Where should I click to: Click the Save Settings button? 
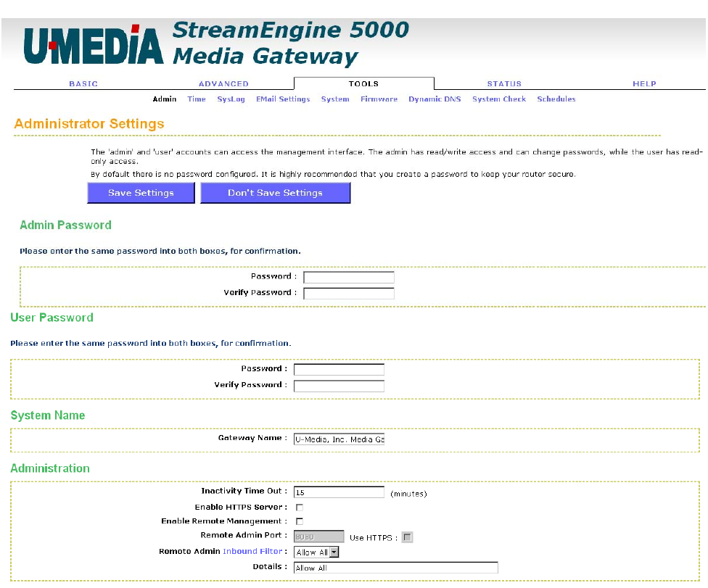point(141,193)
